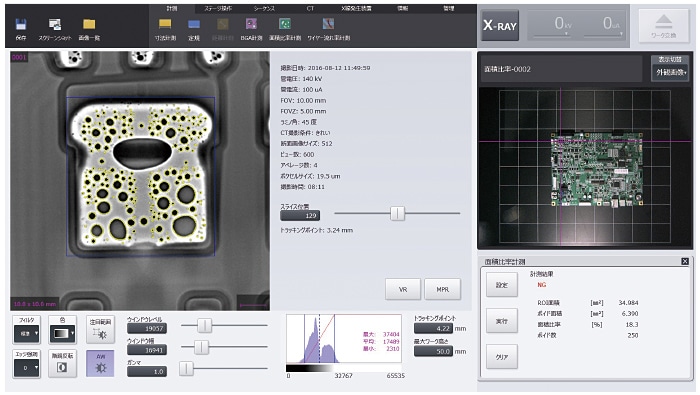Select the yellow dimension measurement tool
Screen dimensions: 700x395
[x=165, y=24]
